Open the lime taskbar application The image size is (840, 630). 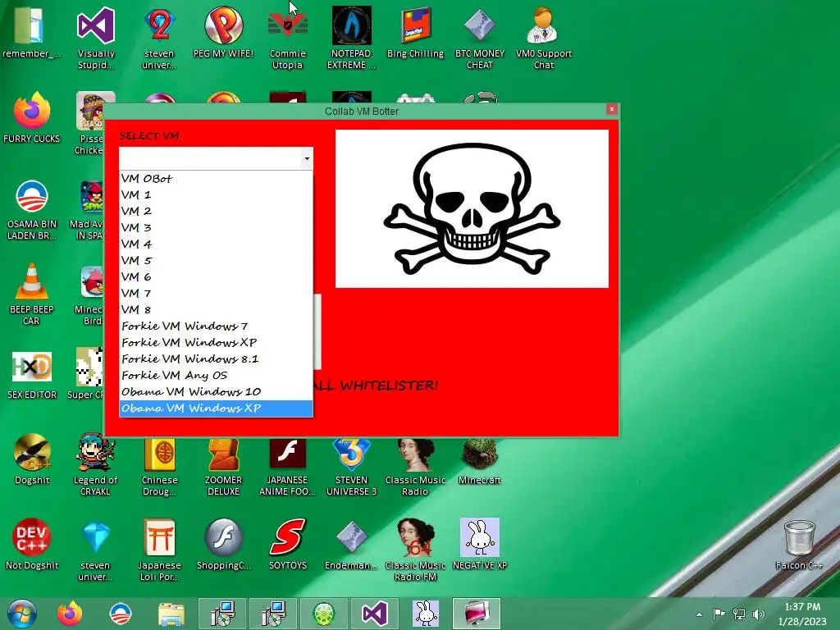324,614
